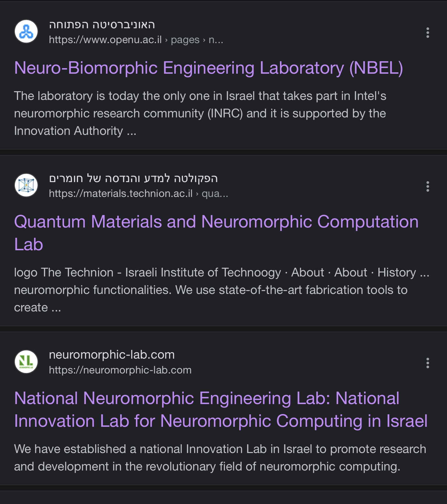Click snippet about state-of-the-art fabrication tools
The image size is (447, 504).
[x=210, y=290]
